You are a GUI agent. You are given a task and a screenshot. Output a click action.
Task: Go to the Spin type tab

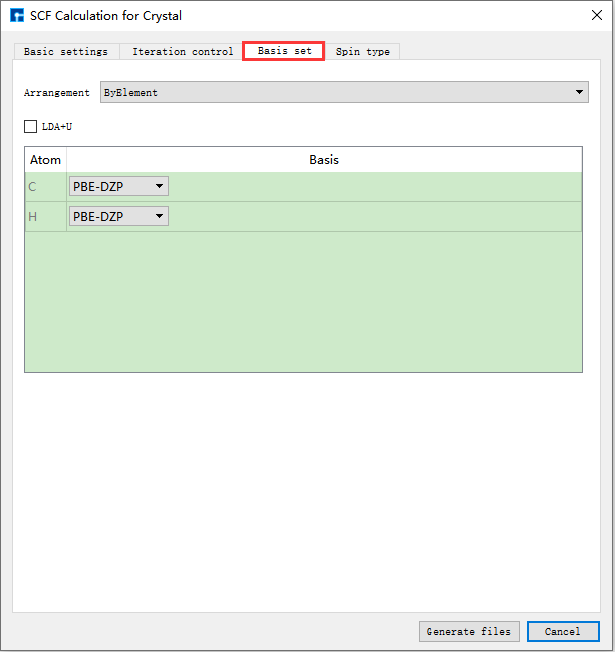tap(363, 52)
